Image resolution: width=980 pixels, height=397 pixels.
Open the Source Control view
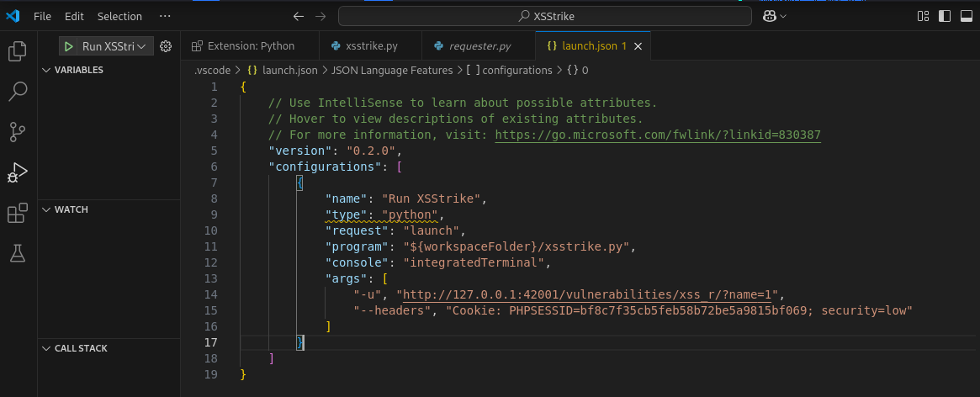tap(18, 131)
